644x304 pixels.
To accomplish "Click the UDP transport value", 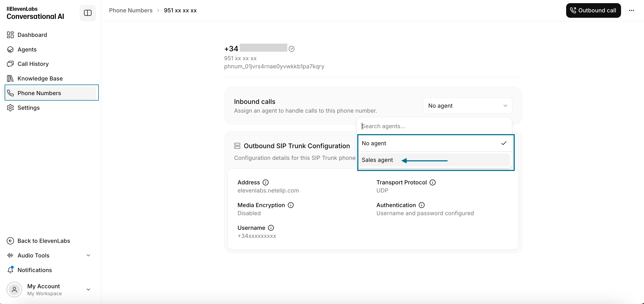I will point(382,191).
